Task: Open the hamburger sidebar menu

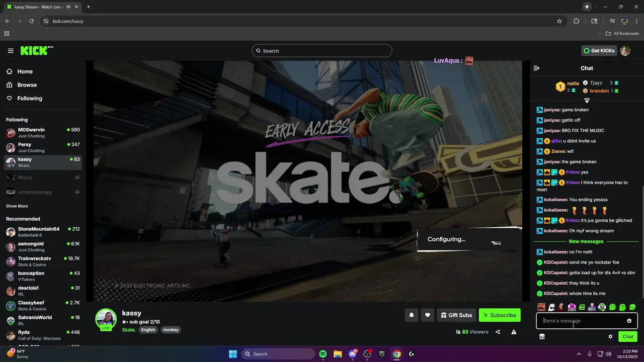Action: (11, 51)
